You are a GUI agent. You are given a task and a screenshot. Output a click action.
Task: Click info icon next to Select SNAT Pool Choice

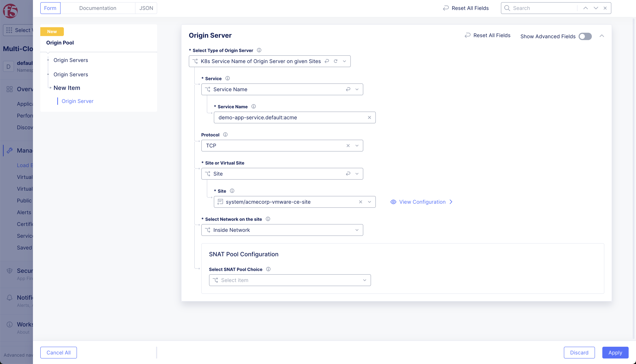[268, 269]
